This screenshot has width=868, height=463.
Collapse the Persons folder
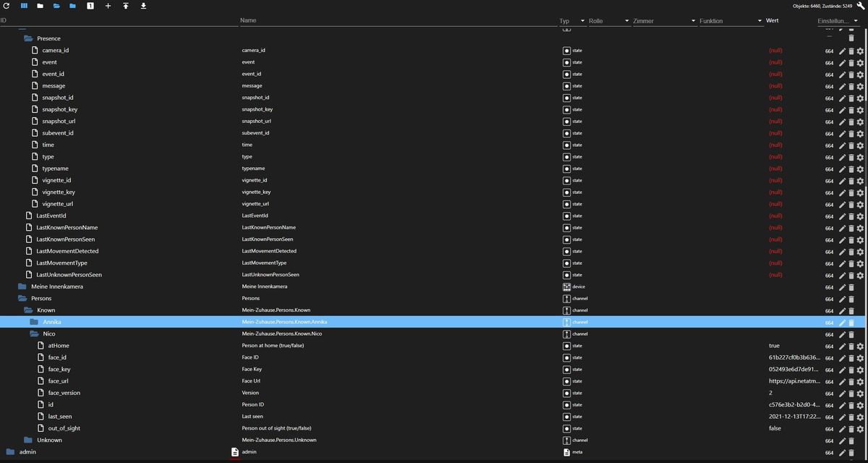coord(22,298)
